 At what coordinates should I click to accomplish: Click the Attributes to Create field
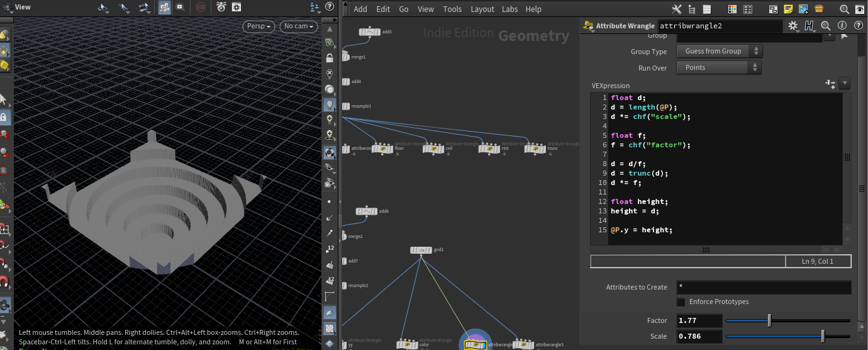pos(764,287)
